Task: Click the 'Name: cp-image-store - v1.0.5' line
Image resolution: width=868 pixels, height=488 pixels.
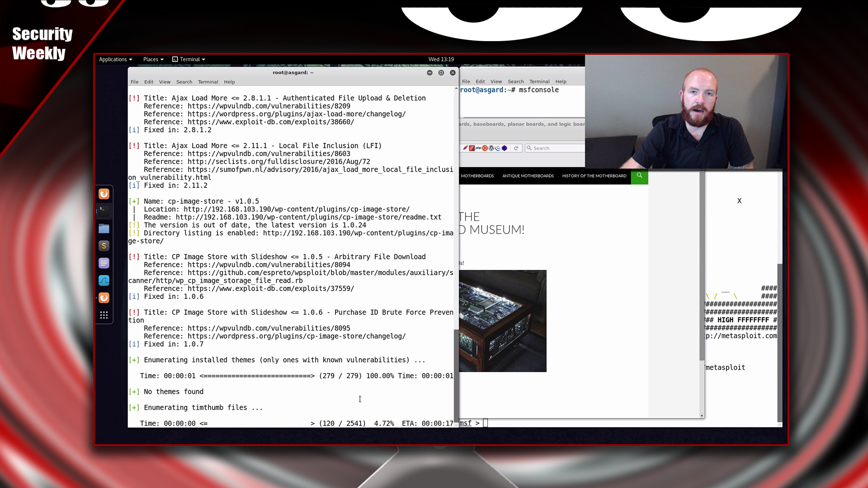Action: coord(193,202)
